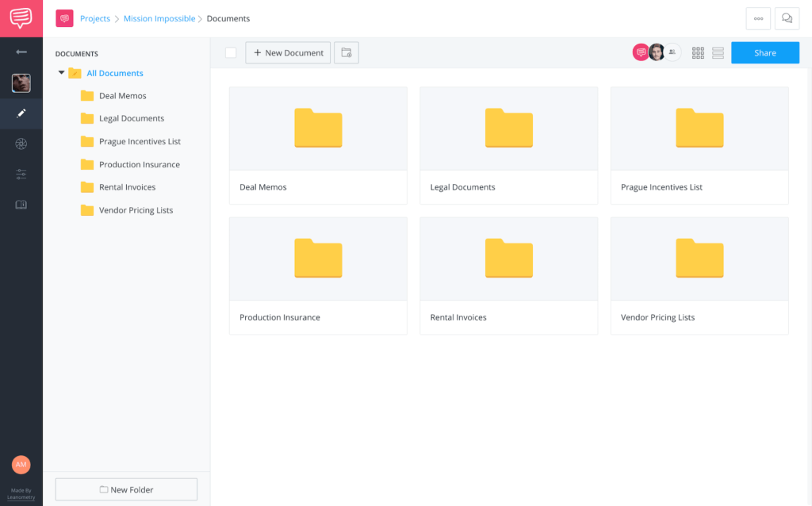Open the StudioBinder home icon

point(21,18)
